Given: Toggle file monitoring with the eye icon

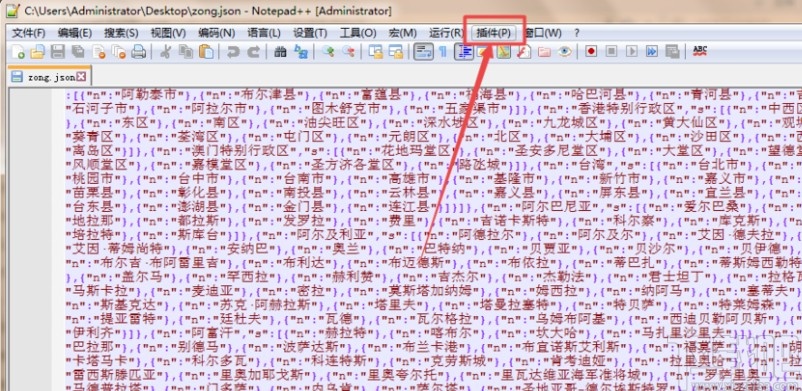Looking at the screenshot, I should pyautogui.click(x=565, y=52).
